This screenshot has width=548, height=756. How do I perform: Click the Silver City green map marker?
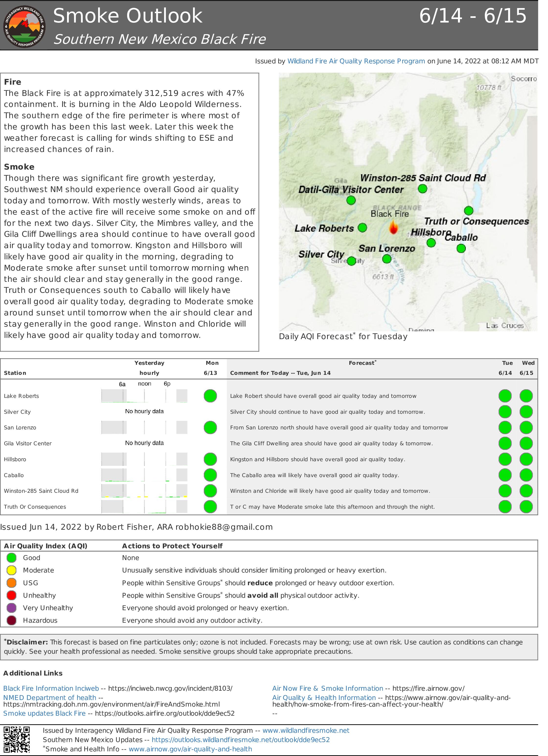point(351,261)
